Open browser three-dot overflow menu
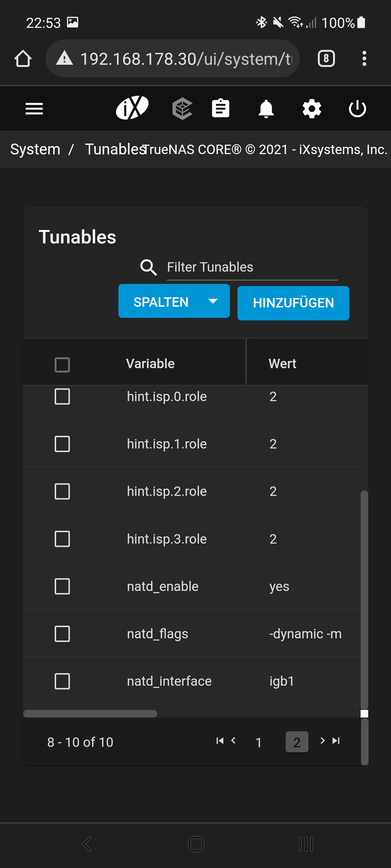Viewport: 391px width, 868px height. coord(364,59)
